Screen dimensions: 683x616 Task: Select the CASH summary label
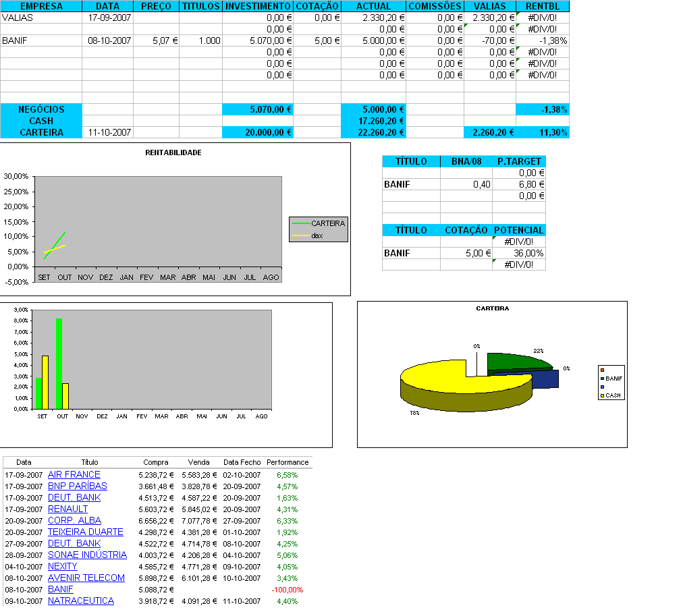41,121
